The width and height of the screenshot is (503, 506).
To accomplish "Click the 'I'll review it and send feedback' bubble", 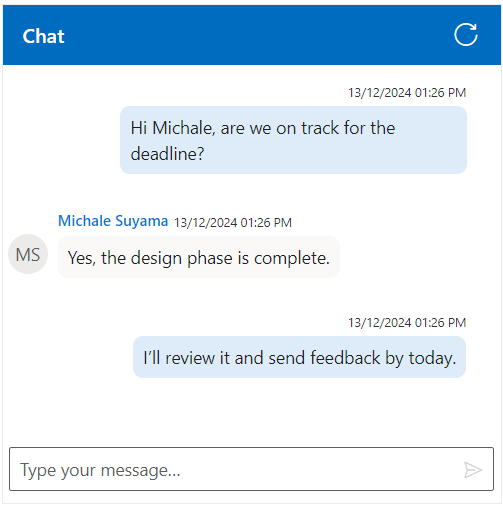I will point(299,357).
